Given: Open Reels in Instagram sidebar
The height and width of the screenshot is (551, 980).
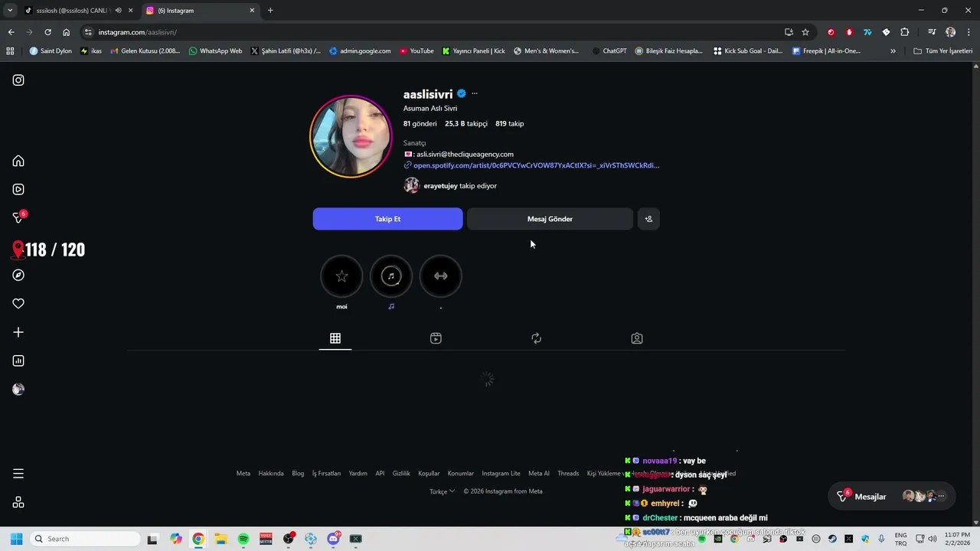Looking at the screenshot, I should [18, 189].
